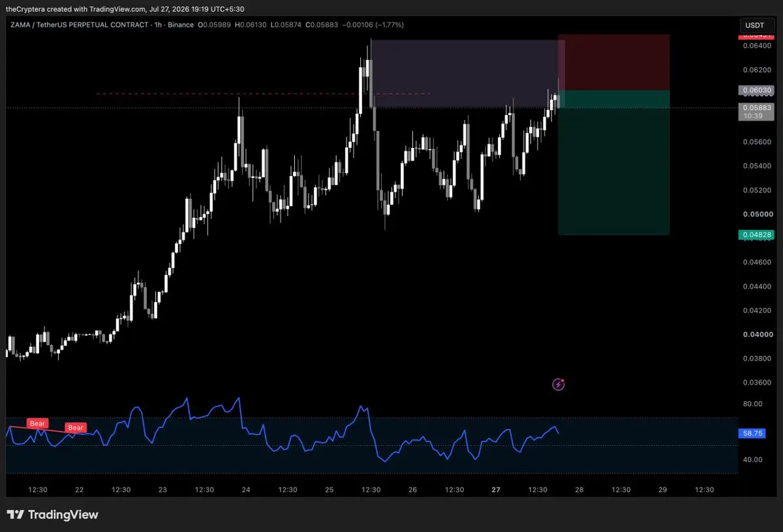The width and height of the screenshot is (783, 532).
Task: Click the 0.05883 current price countdown label
Action: 755,111
